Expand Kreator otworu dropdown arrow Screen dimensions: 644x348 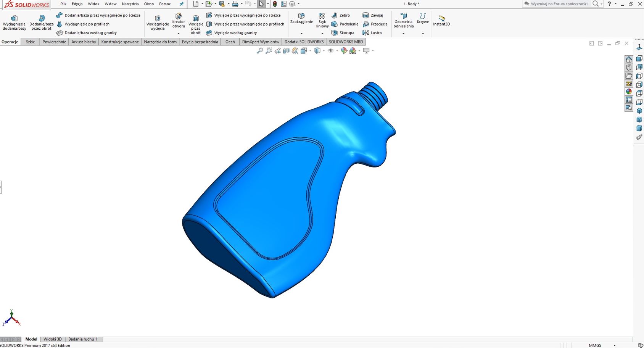pyautogui.click(x=179, y=34)
